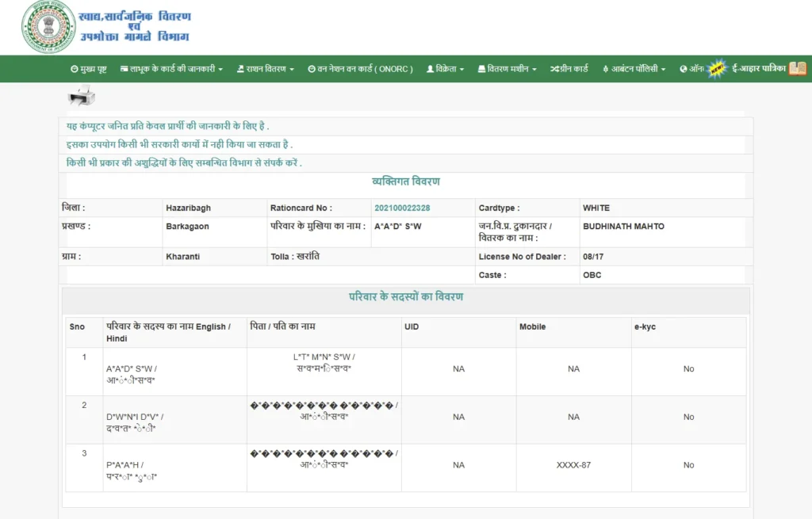
Task: Click the printer icon to print the page
Action: pyautogui.click(x=82, y=96)
